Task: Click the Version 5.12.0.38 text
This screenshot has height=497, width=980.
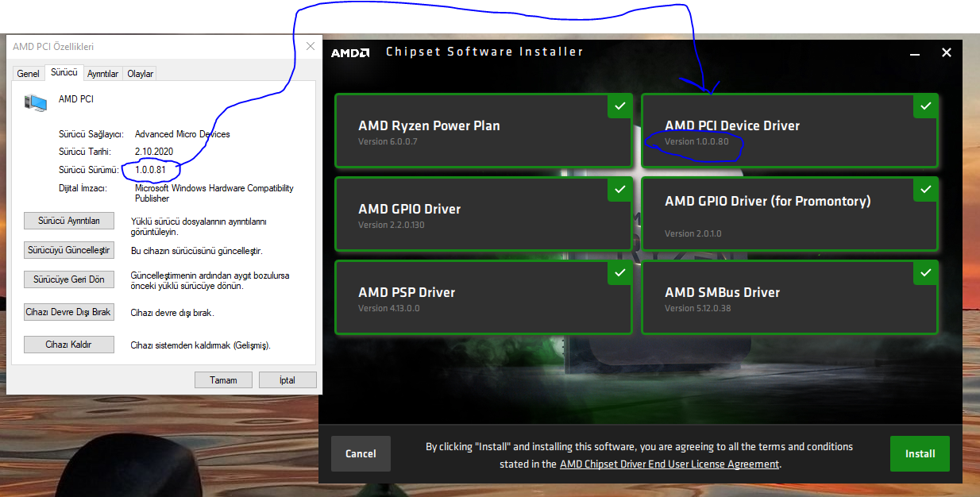Action: click(698, 309)
